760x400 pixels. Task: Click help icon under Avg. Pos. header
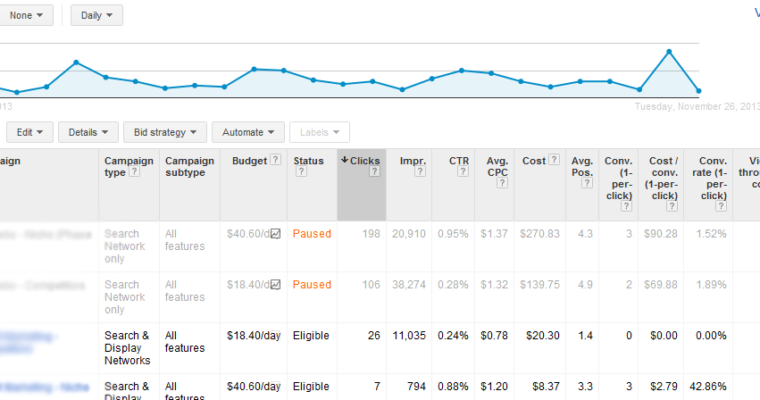(x=587, y=183)
